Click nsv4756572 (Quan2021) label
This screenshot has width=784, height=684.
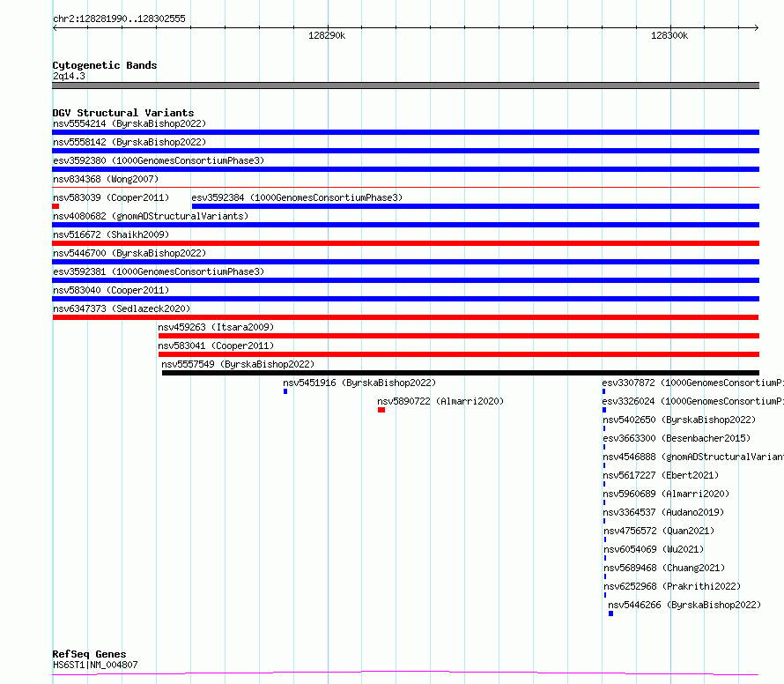[x=659, y=531]
